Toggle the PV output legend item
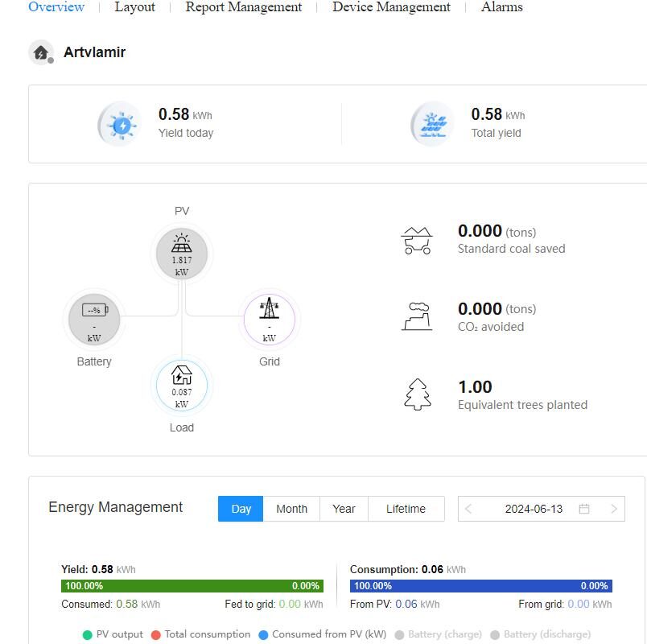Screen dimensions: 647x644 point(113,634)
